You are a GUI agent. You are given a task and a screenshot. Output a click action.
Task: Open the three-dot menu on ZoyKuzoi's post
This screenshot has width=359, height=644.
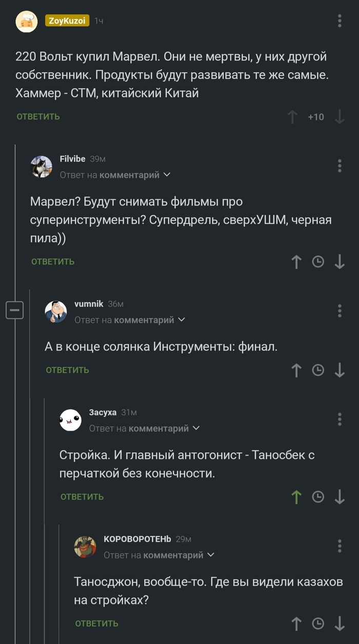pyautogui.click(x=339, y=19)
